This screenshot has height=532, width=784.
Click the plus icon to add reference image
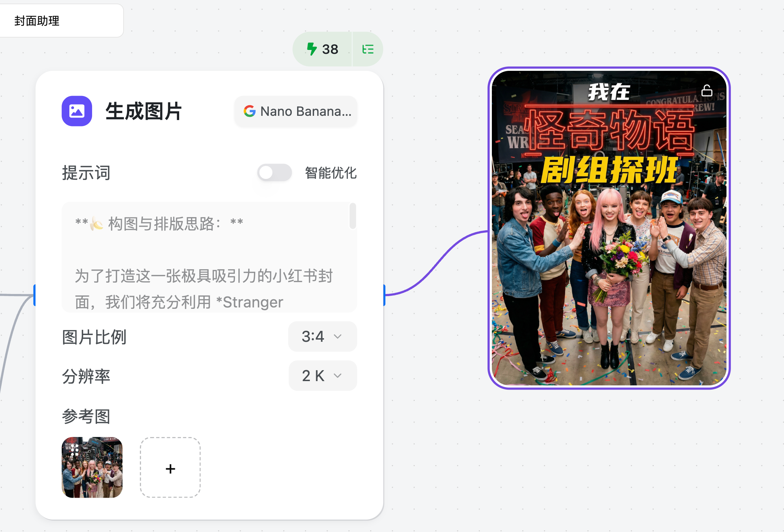(170, 468)
